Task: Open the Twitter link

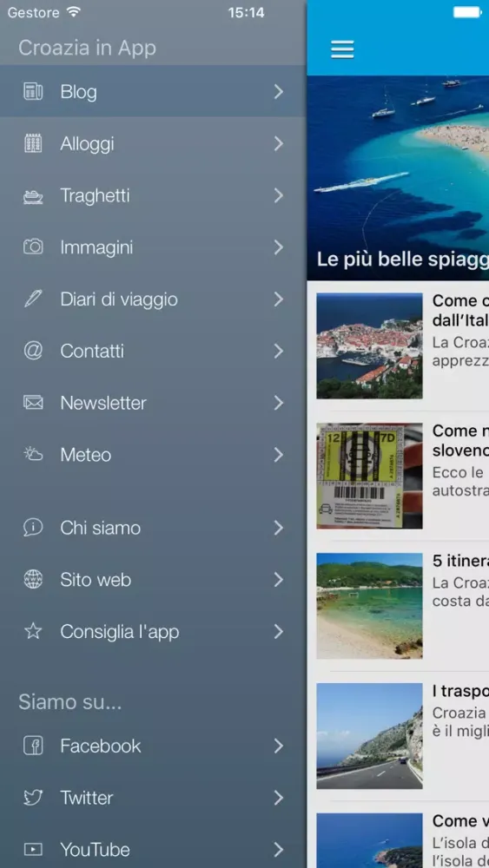Action: click(153, 798)
